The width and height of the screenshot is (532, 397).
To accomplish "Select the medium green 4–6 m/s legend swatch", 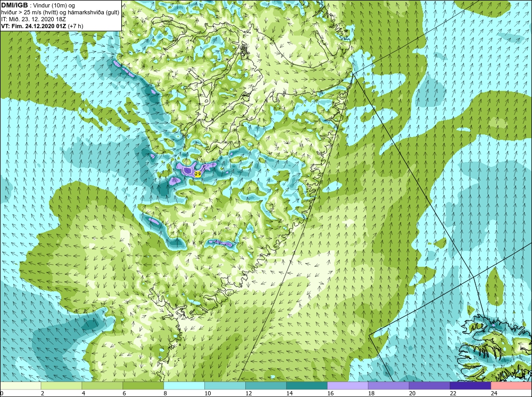I will (102, 386).
